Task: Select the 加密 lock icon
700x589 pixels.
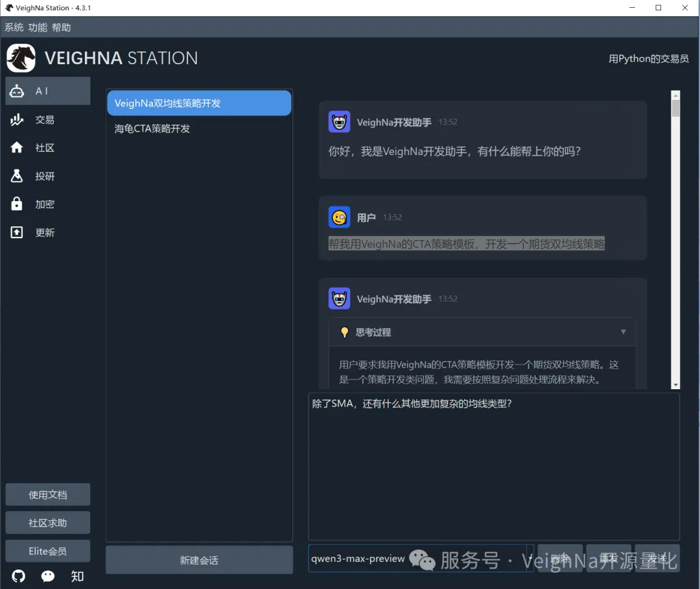Action: (17, 204)
